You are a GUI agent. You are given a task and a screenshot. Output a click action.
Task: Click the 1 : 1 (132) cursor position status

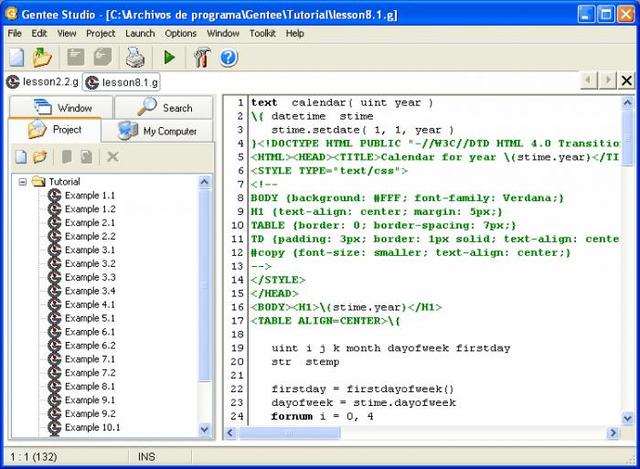click(34, 456)
